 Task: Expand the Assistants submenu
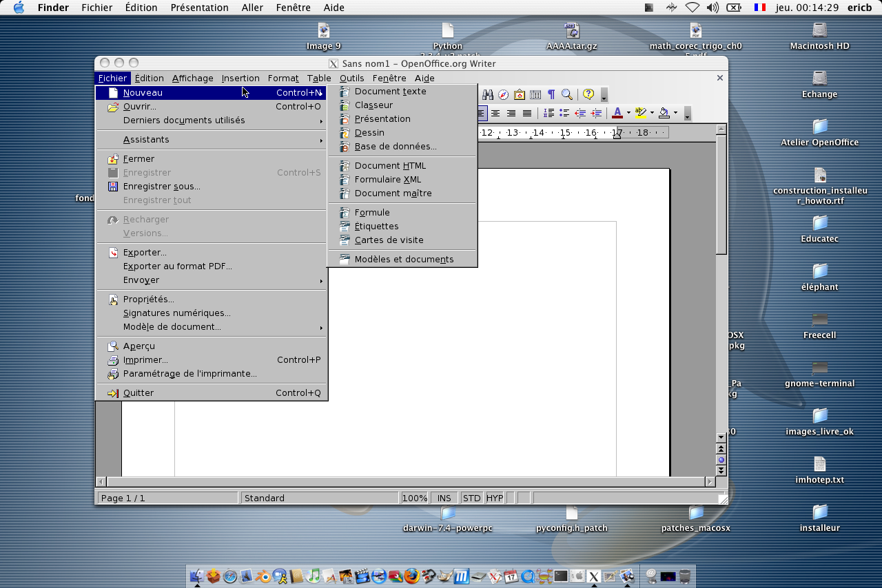211,140
